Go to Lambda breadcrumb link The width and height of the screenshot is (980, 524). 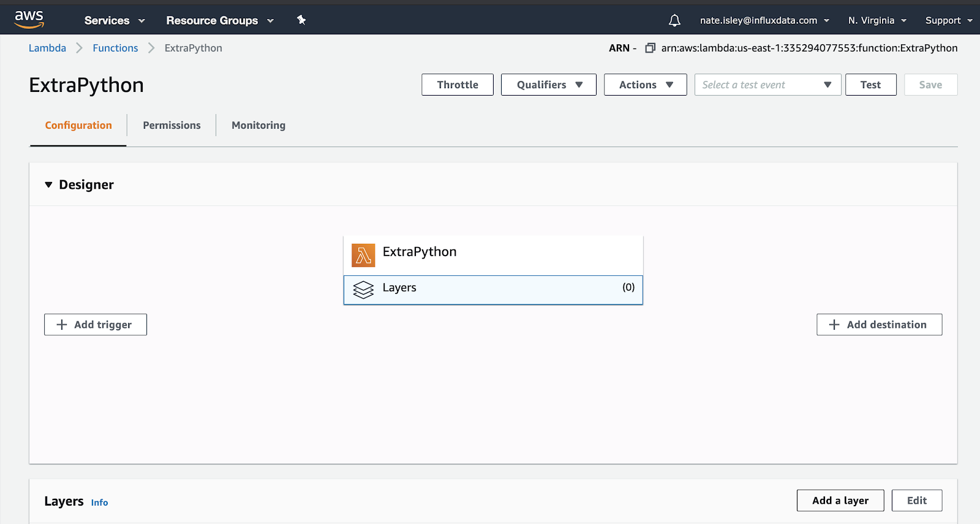(47, 48)
